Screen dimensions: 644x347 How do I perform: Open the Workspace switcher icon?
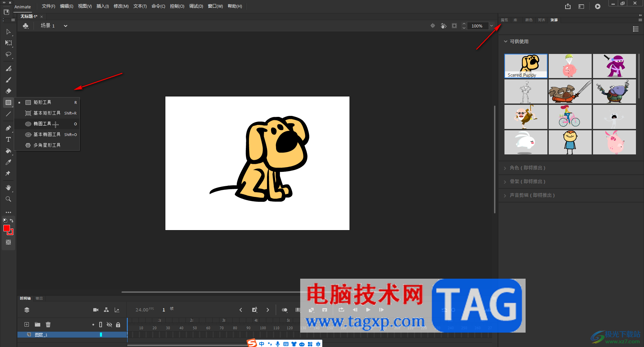[x=581, y=6]
